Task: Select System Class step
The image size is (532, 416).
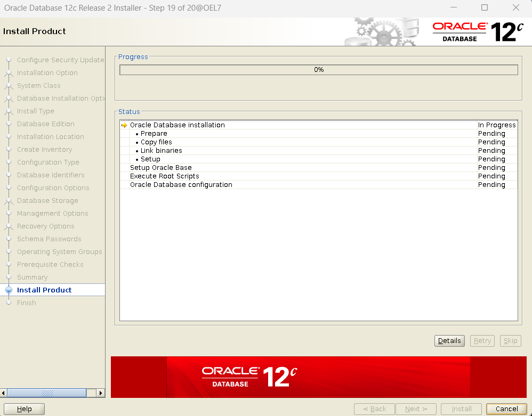Action: click(x=39, y=85)
